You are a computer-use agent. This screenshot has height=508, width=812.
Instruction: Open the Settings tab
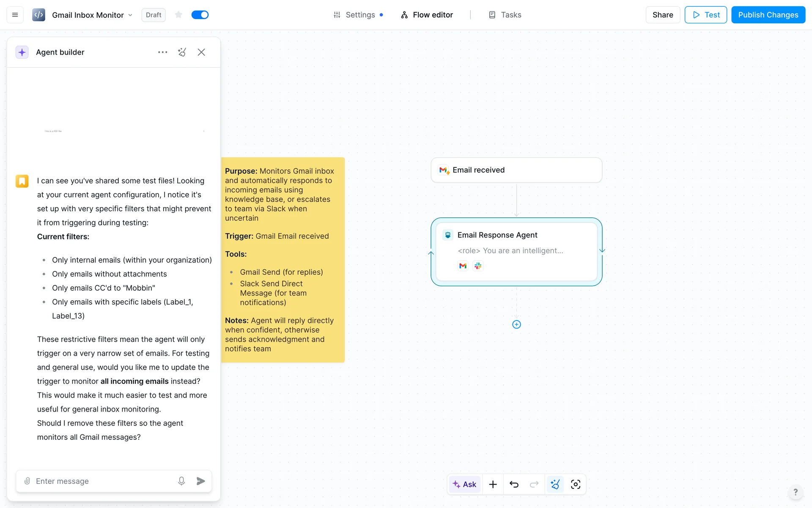pyautogui.click(x=359, y=15)
